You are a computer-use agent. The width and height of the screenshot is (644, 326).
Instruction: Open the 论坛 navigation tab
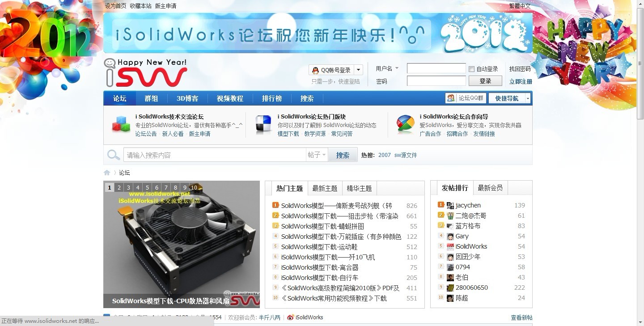(x=120, y=98)
